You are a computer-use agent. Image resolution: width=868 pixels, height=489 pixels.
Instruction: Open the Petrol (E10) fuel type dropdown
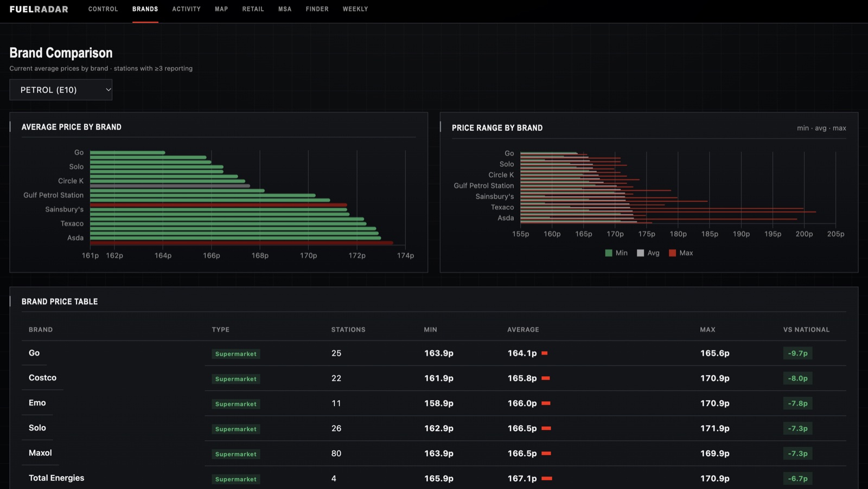tap(61, 90)
